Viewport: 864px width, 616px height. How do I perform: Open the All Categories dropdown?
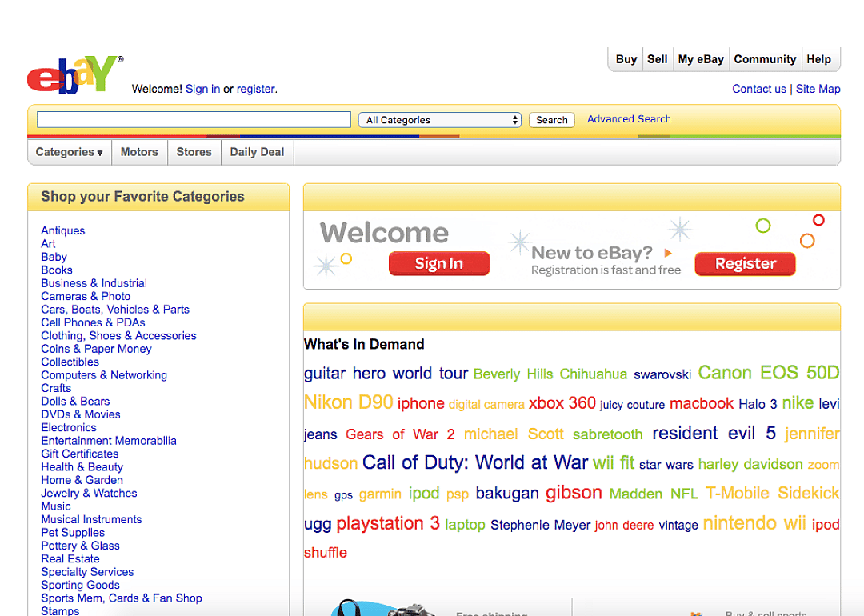[x=440, y=119]
